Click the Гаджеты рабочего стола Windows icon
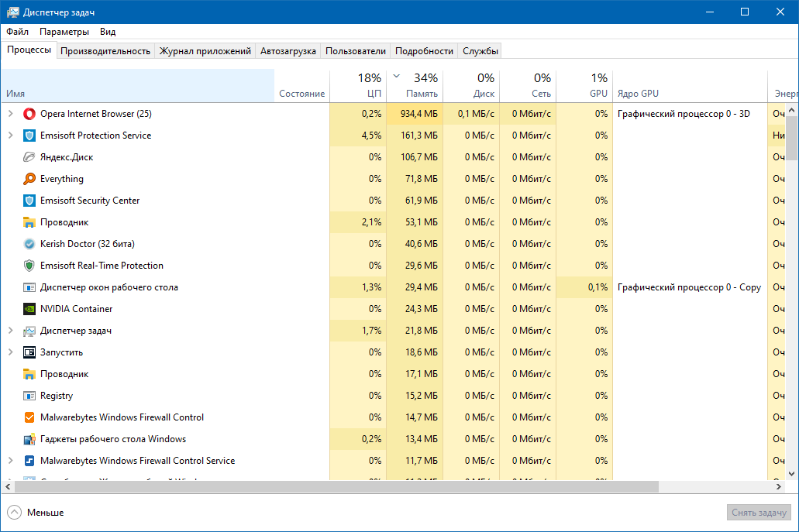 [x=29, y=439]
